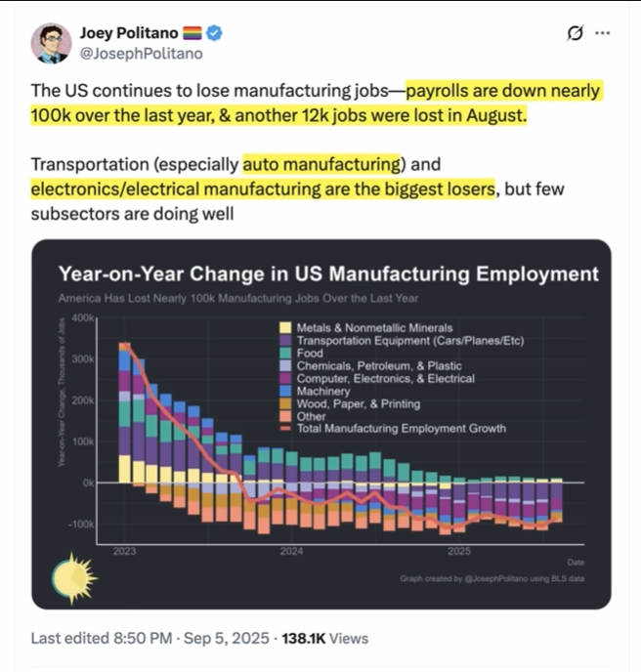
Task: Click the rainbow flag emoji beside name
Action: click(x=192, y=33)
